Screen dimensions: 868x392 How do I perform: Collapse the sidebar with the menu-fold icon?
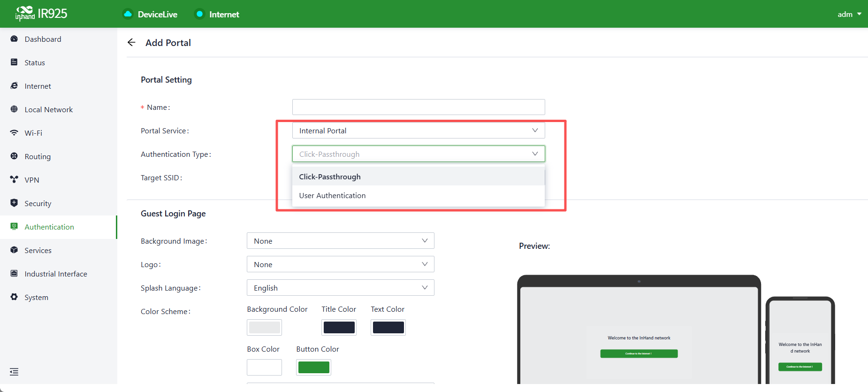tap(14, 372)
